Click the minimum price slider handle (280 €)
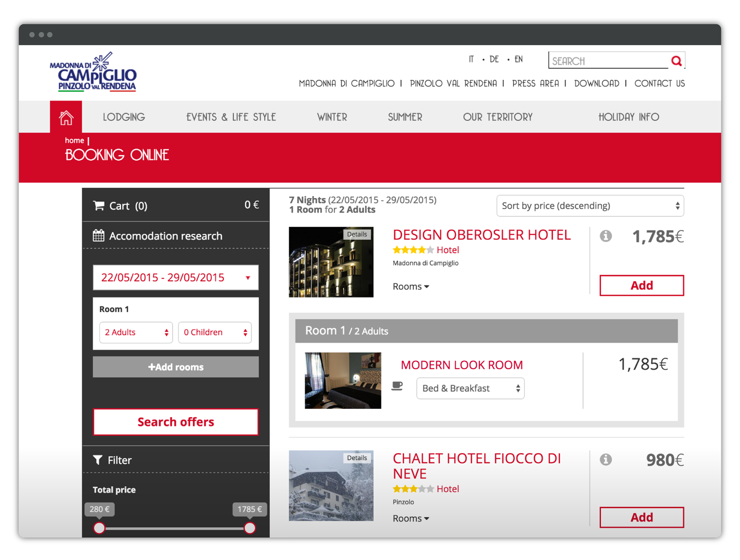740x560 pixels. [99, 528]
